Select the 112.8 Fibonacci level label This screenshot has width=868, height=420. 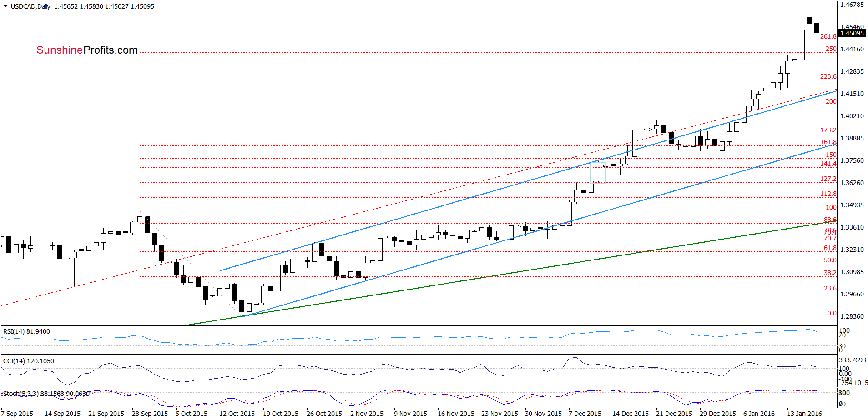click(x=828, y=194)
